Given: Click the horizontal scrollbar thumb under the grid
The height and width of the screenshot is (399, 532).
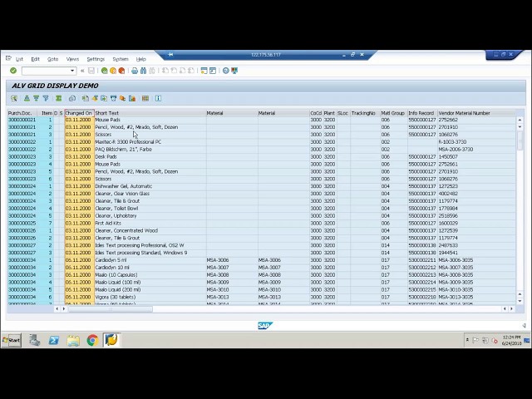Looking at the screenshot, I should pyautogui.click(x=111, y=309).
